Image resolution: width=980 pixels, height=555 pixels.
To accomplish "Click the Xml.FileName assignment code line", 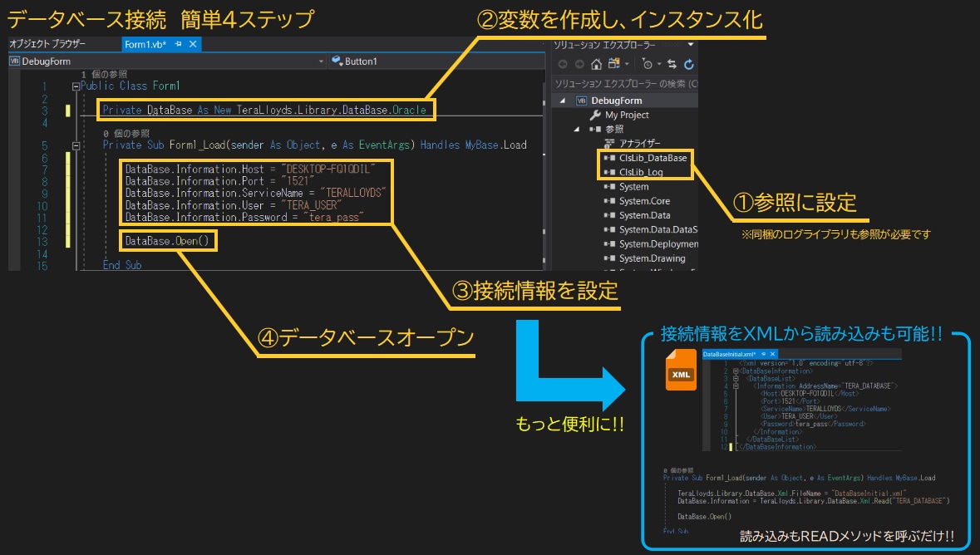I will coord(791,494).
